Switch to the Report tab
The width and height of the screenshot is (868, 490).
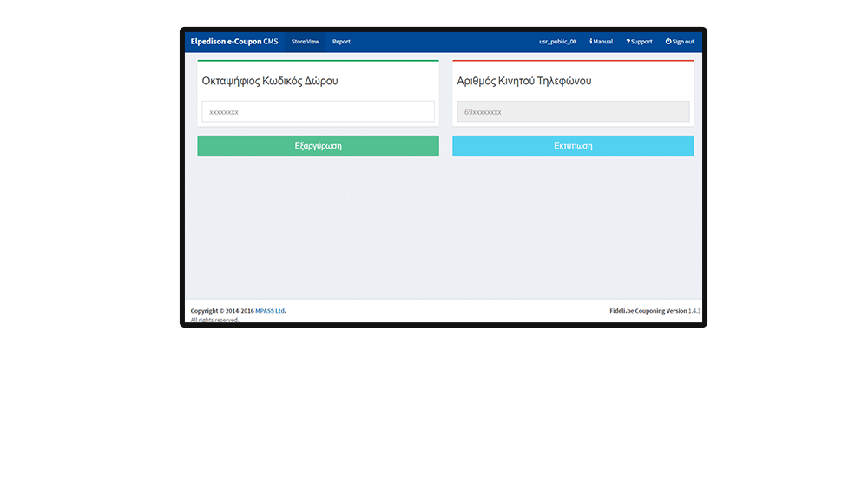click(341, 42)
